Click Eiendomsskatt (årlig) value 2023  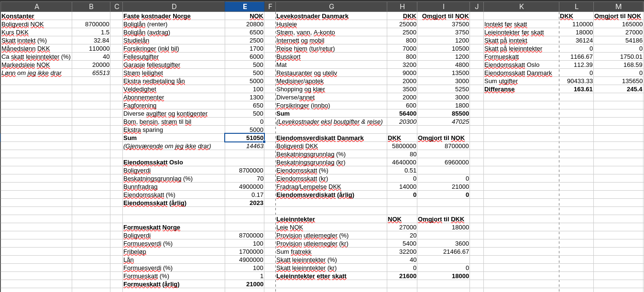click(244, 203)
